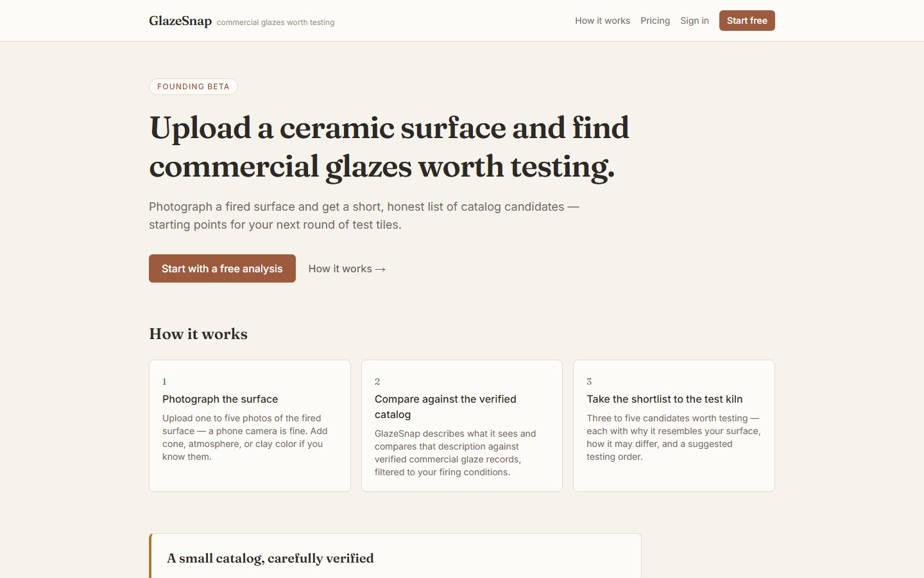Screen dimensions: 924x578
Task: Click the step number 3 label
Action: (589, 381)
